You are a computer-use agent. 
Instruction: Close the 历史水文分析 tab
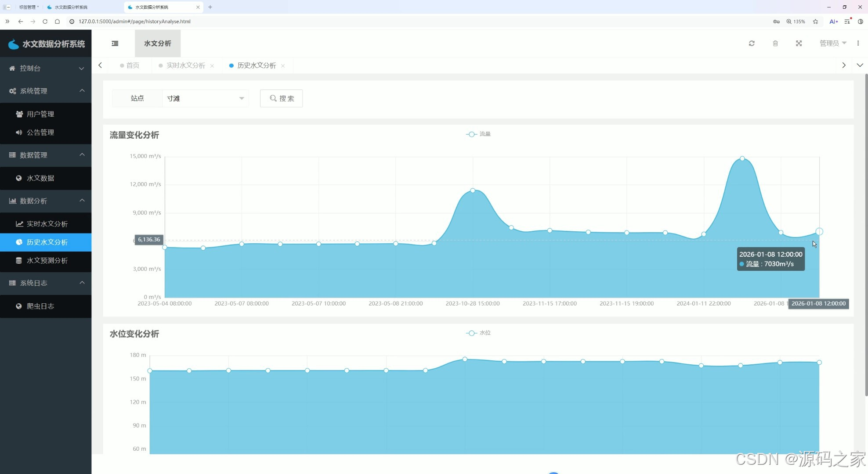click(x=283, y=66)
